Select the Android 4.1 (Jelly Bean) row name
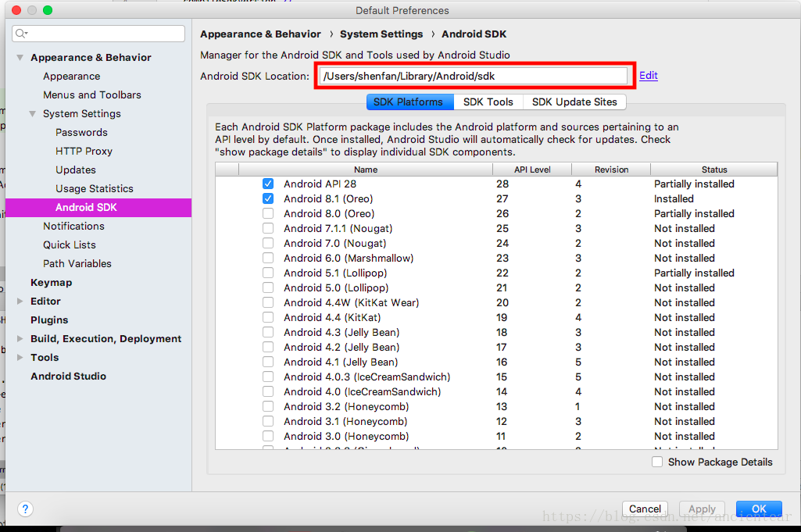Screen dimensions: 801x532 (x=341, y=362)
